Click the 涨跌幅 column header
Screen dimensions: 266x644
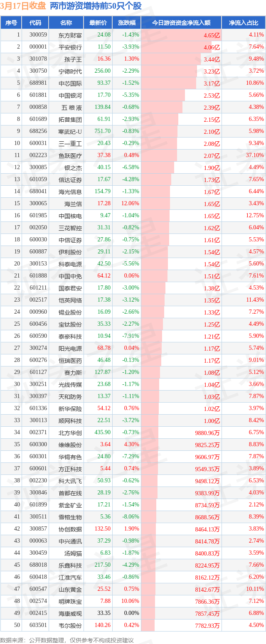(127, 23)
